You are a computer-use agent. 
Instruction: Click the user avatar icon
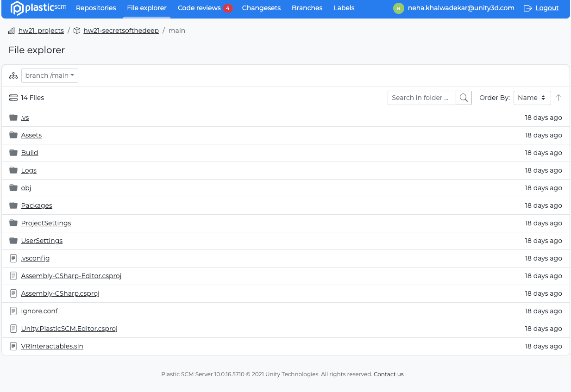click(398, 8)
